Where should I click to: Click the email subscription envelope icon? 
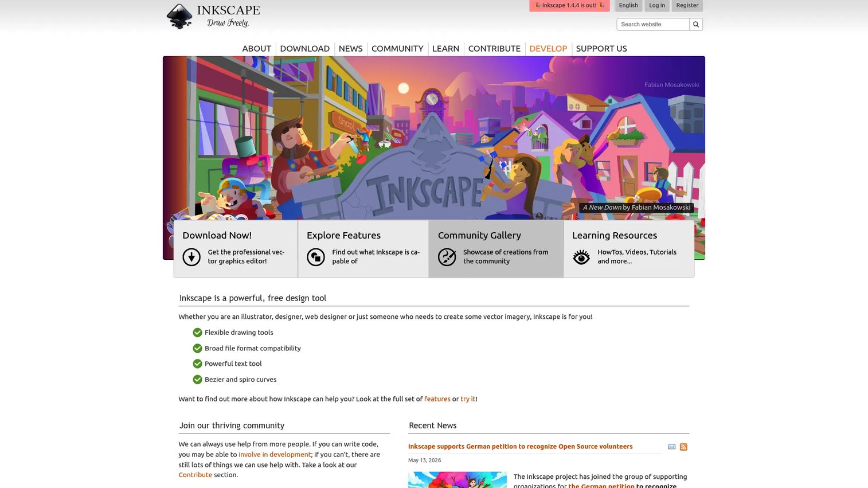(x=672, y=447)
